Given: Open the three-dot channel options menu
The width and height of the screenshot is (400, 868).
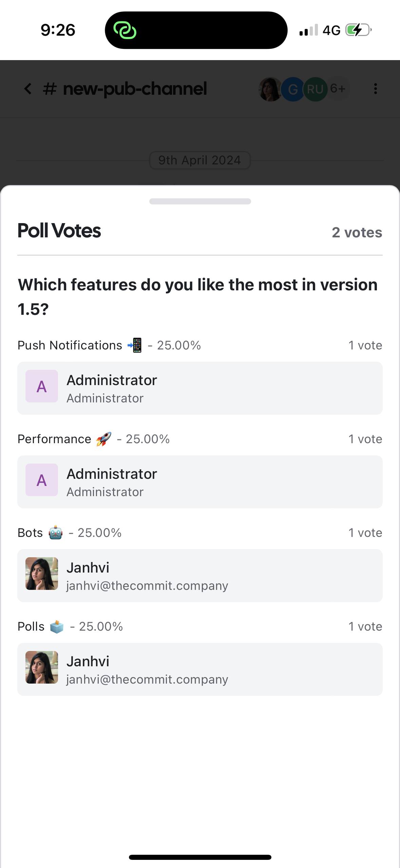Looking at the screenshot, I should 375,89.
